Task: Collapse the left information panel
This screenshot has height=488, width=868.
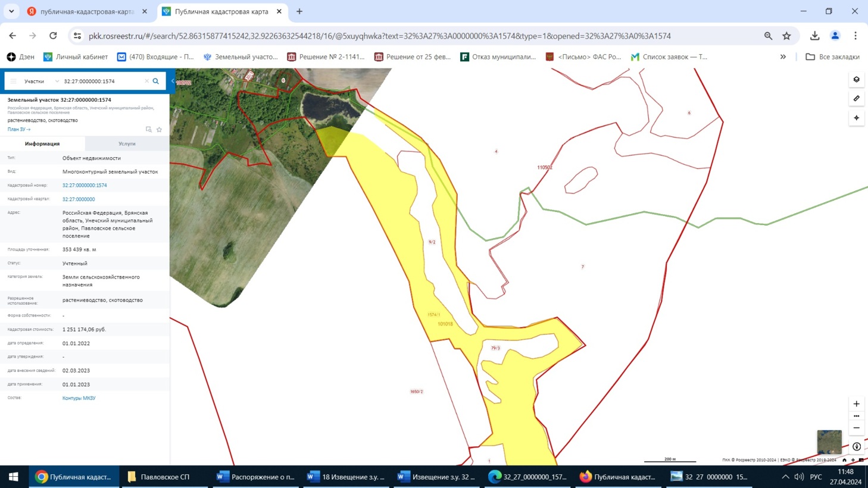Action: click(173, 81)
